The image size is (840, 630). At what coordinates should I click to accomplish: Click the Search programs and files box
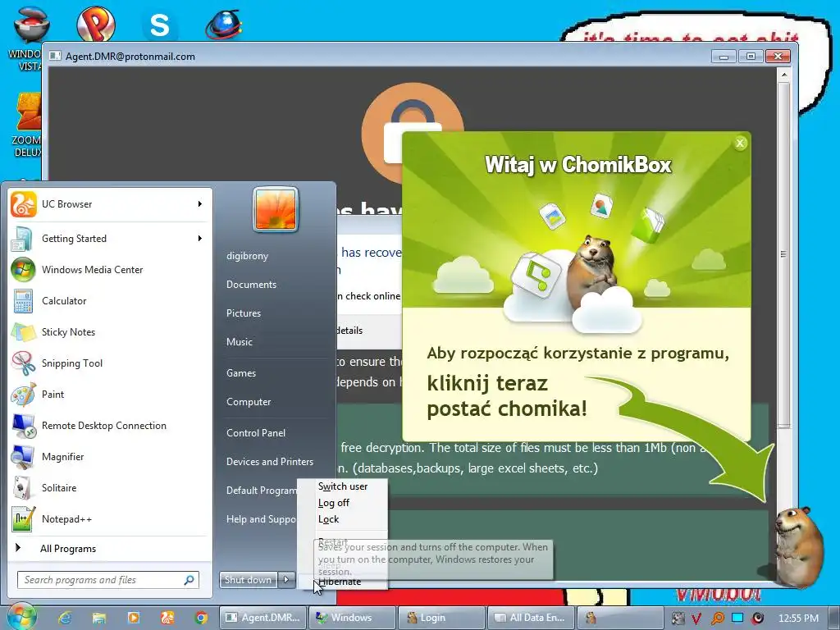point(108,580)
